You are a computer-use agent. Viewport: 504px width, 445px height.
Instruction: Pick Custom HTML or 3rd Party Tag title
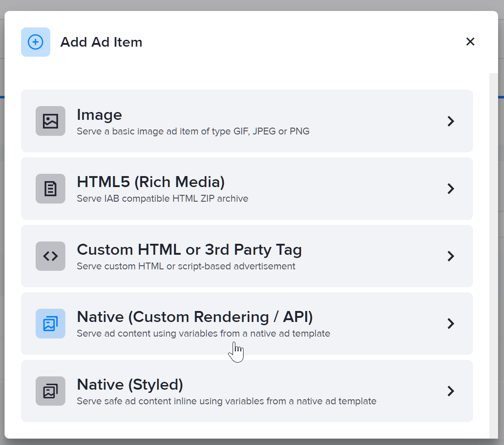[189, 250]
